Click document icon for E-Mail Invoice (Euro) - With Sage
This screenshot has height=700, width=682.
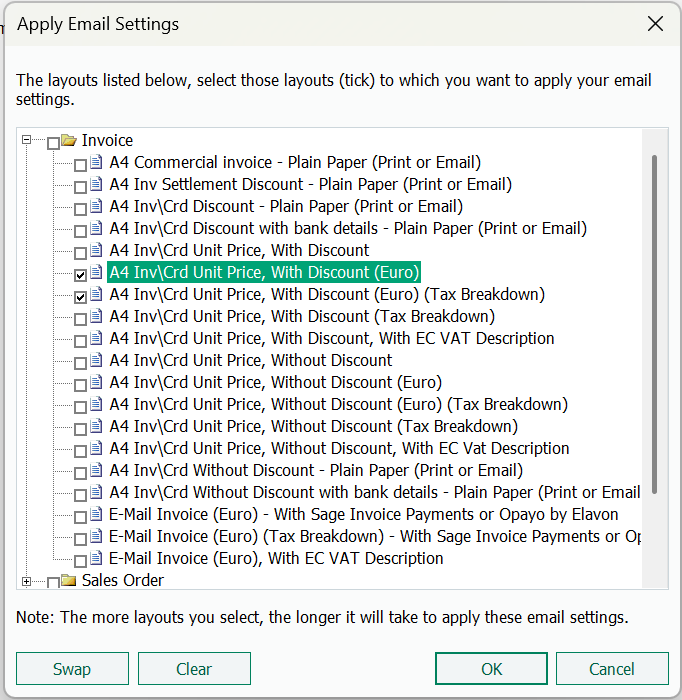96,514
